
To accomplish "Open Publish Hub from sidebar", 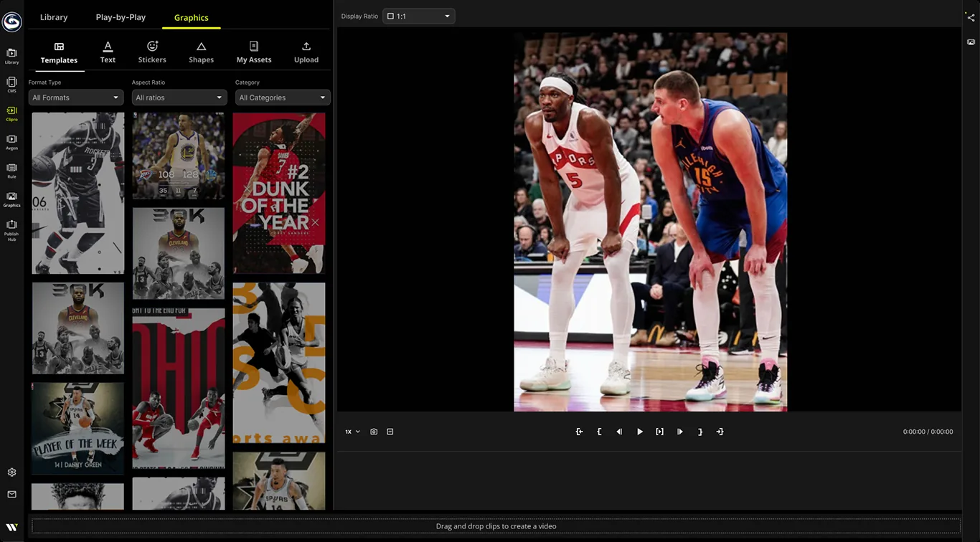I will click(x=11, y=231).
